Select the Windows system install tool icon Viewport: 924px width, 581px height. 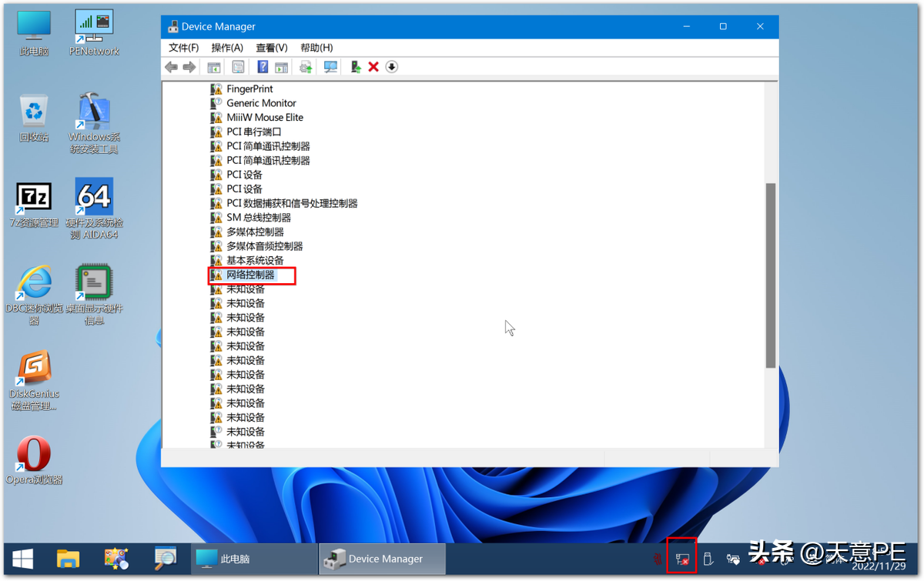tap(94, 123)
